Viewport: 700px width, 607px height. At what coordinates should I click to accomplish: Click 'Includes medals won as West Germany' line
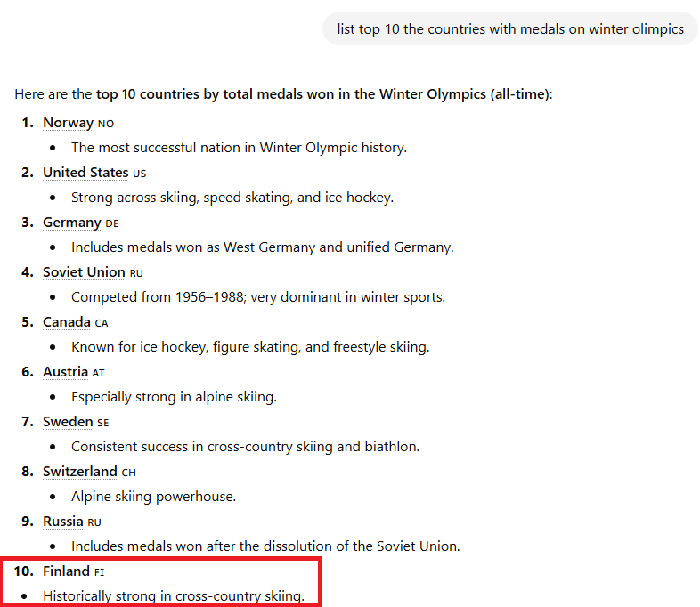pos(263,247)
